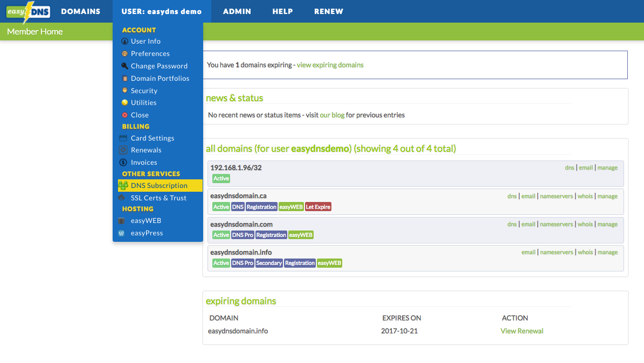Image resolution: width=644 pixels, height=363 pixels.
Task: Click the Member Home heading
Action: coord(35,32)
